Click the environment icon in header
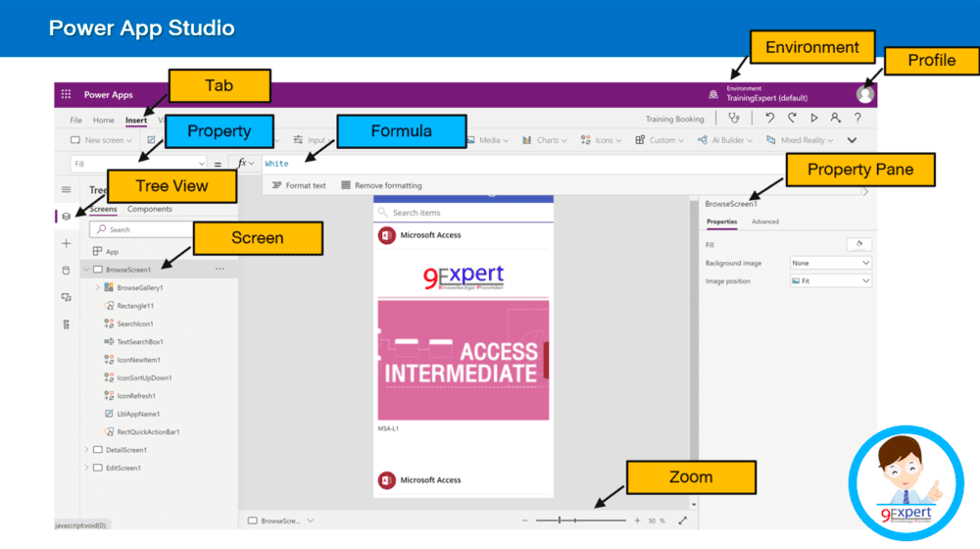 [713, 94]
